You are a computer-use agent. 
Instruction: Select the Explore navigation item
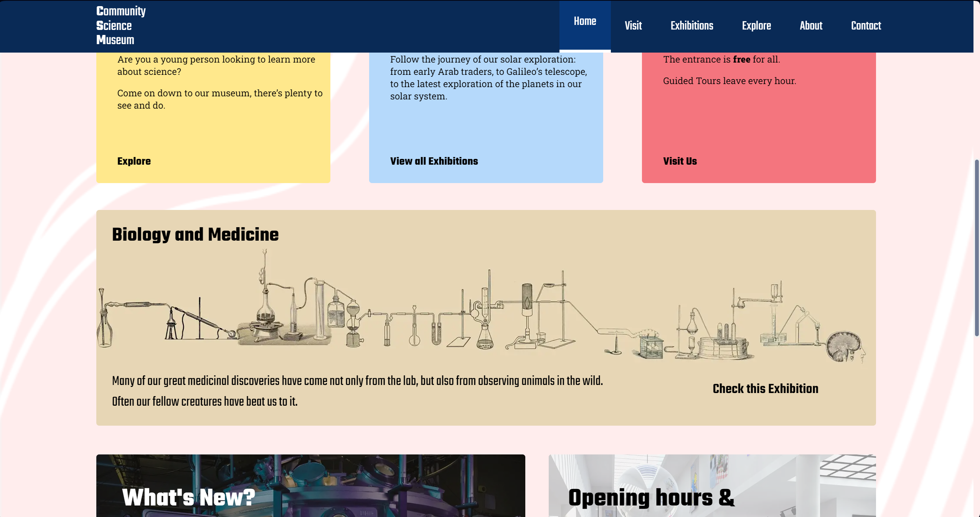click(756, 25)
